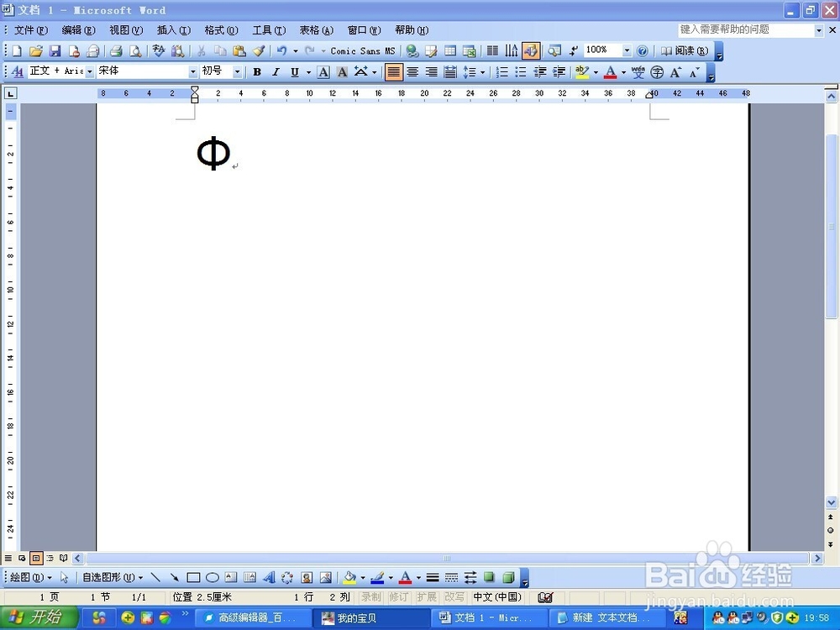840x630 pixels.
Task: Switch to Normal view button
Action: point(8,558)
